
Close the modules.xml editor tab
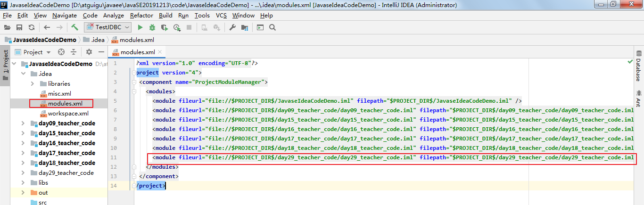(160, 52)
